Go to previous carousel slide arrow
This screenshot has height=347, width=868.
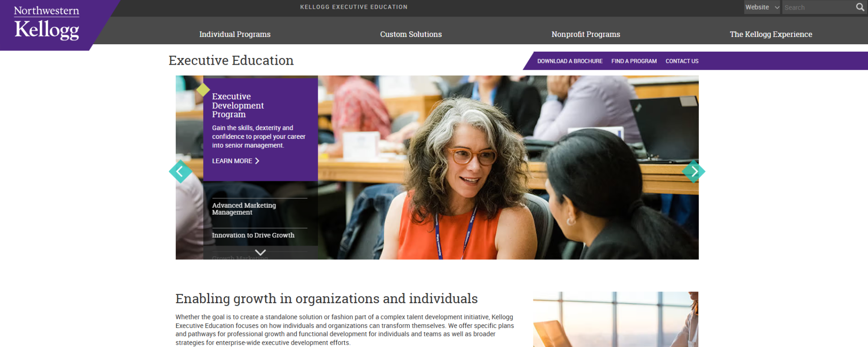pos(180,171)
